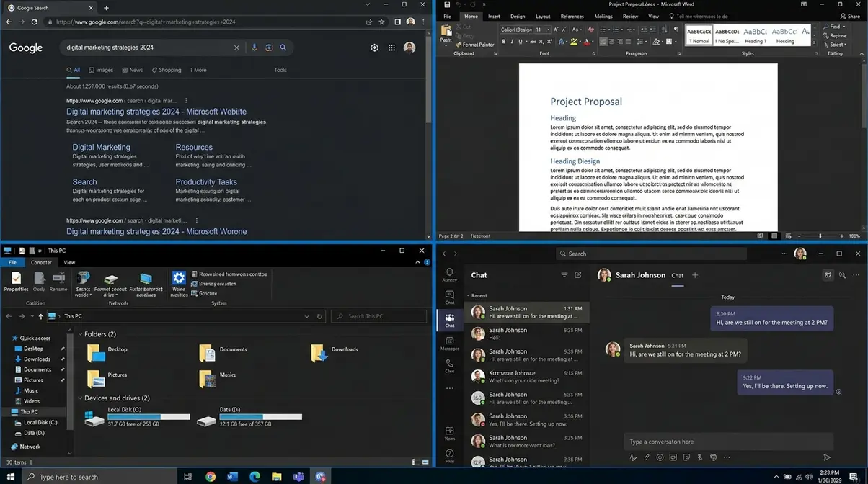Click the filter icon in Teams Chat header
Screen dimensions: 868x484
click(564, 275)
